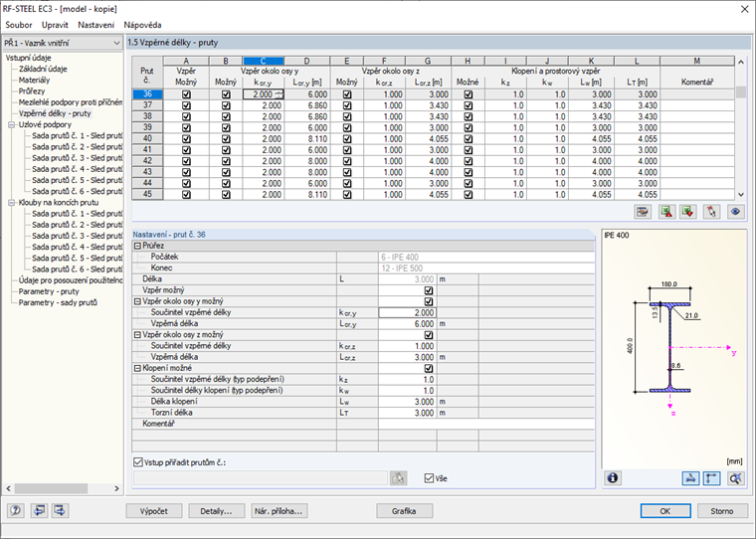The height and width of the screenshot is (539, 756).
Task: Collapse the Průřez group in settings
Action: [x=137, y=246]
